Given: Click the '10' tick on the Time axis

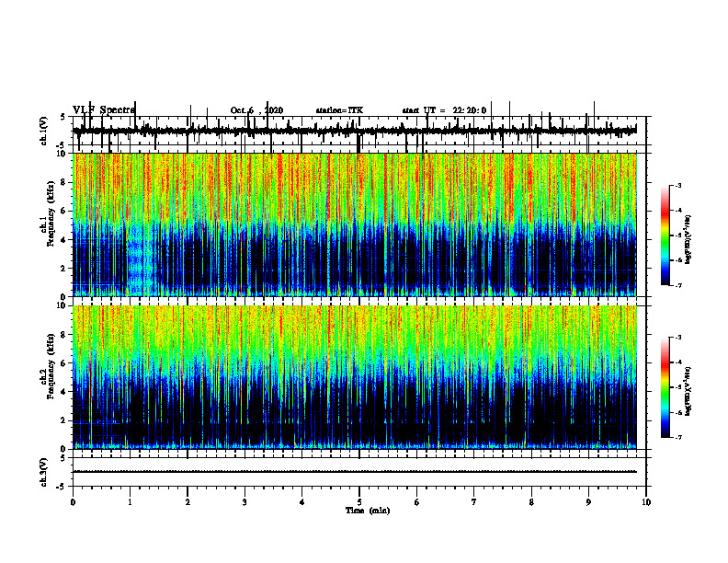Looking at the screenshot, I should click(646, 502).
